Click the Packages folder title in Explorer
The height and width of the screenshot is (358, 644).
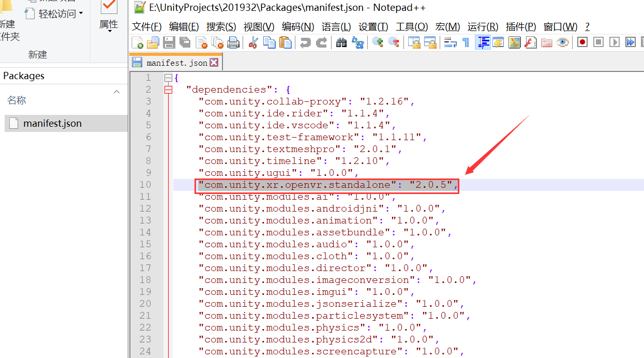tap(24, 76)
